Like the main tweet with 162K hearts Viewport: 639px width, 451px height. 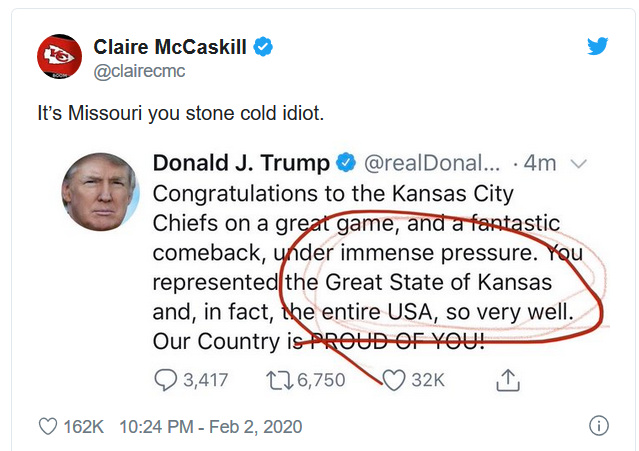48,426
